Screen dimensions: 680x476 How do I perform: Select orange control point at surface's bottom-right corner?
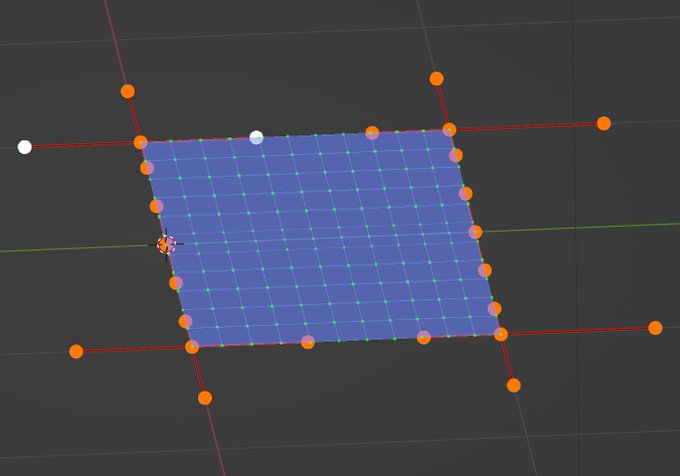(500, 334)
